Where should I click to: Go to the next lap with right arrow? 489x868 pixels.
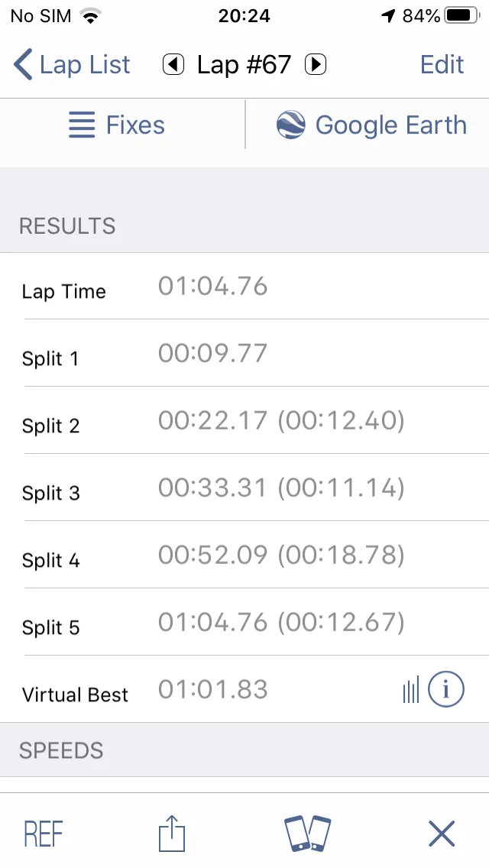[316, 65]
